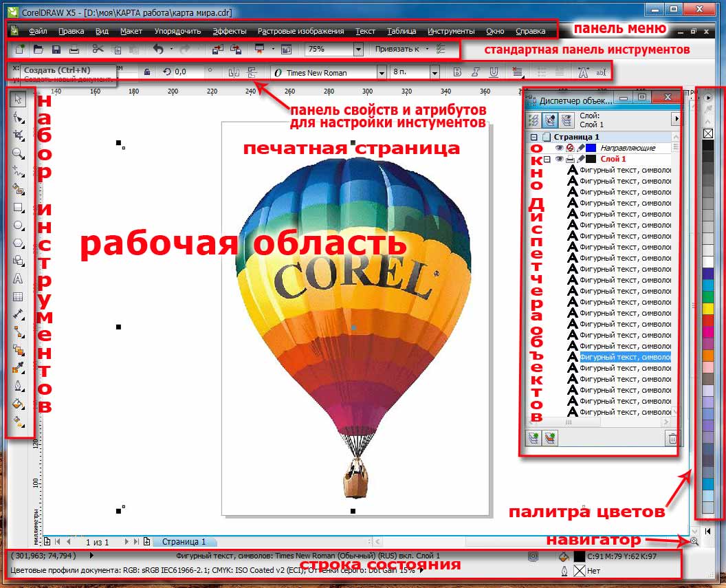The width and height of the screenshot is (726, 588).
Task: Click the delete trash icon in Object Manager
Action: click(x=673, y=437)
